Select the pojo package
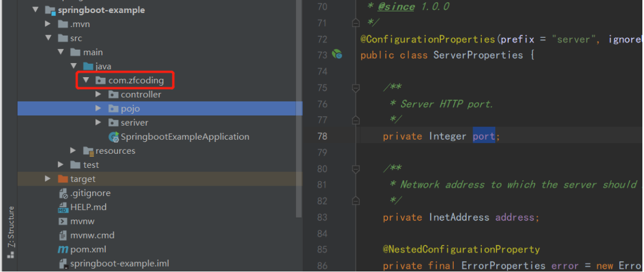Viewport: 644px width, 272px height. [x=130, y=108]
